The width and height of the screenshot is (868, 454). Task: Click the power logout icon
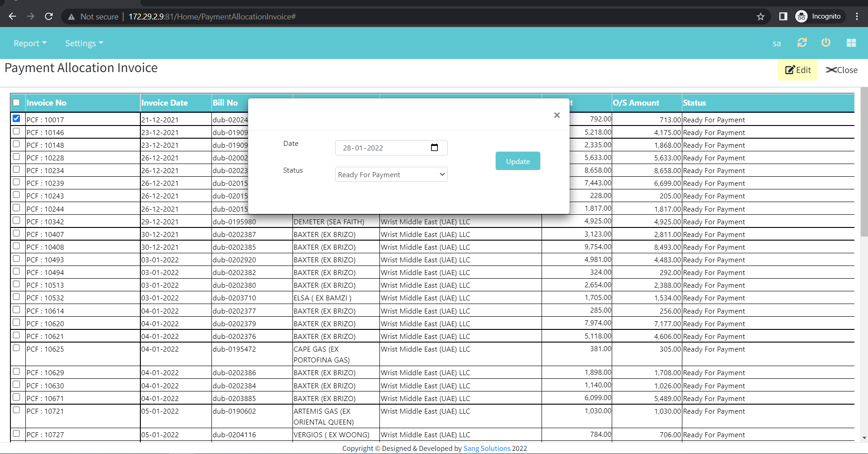coord(826,43)
